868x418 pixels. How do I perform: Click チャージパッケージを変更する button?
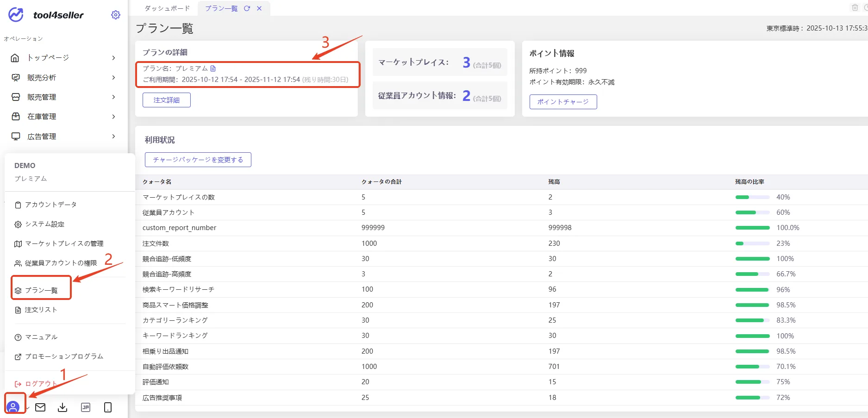[x=198, y=160]
